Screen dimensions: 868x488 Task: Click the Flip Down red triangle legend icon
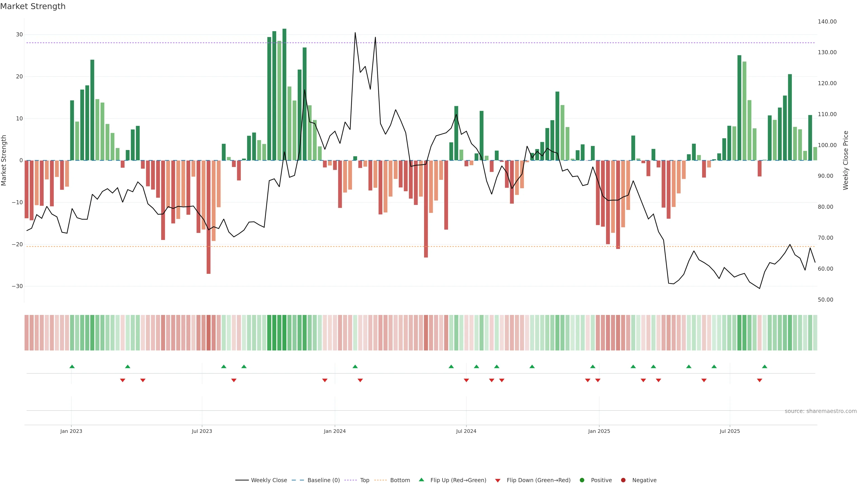498,481
